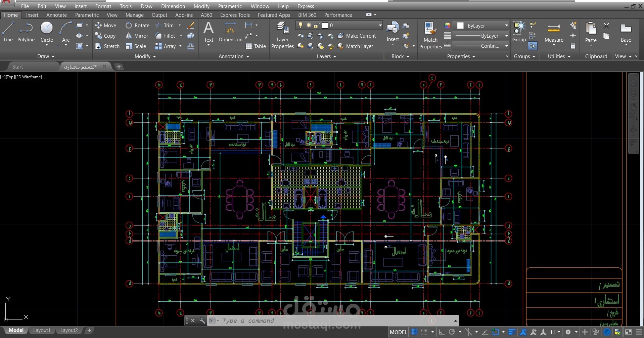This screenshot has height=338, width=644.
Task: Click the erase tool icon
Action: coord(190,25)
